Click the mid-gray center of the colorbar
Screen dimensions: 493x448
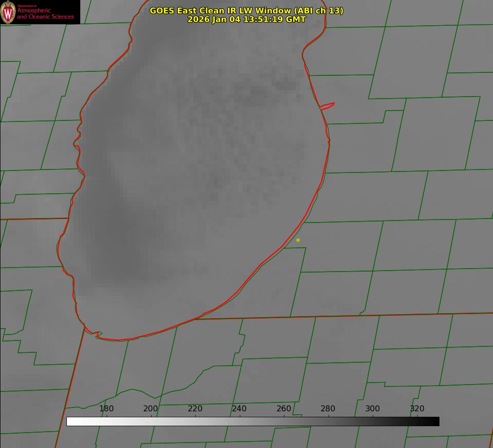pos(253,422)
